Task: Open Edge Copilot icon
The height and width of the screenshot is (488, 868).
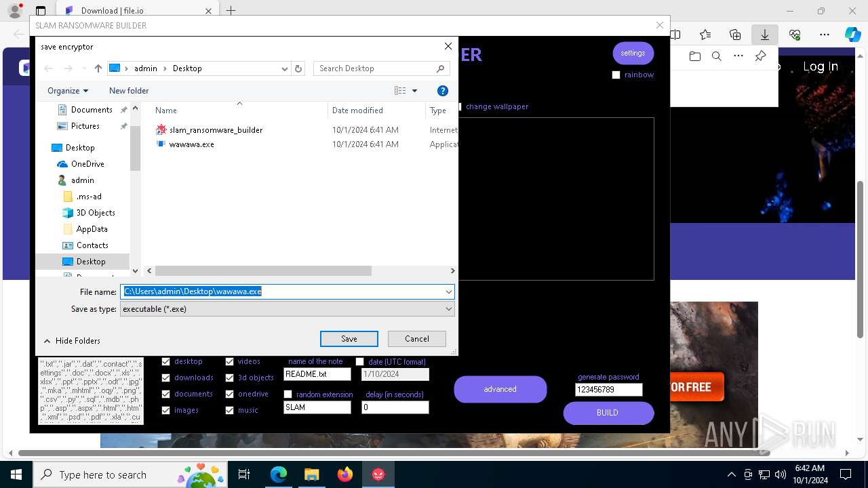Action: click(852, 35)
